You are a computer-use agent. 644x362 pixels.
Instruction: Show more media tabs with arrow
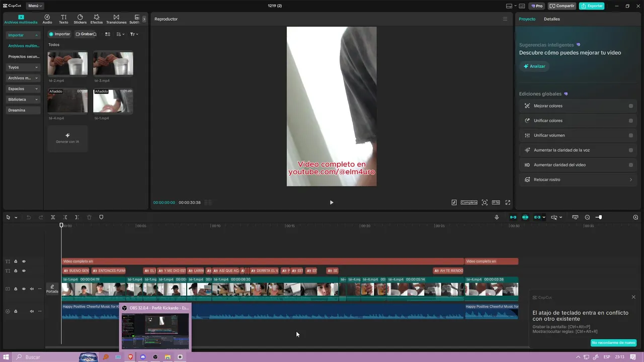click(x=144, y=19)
